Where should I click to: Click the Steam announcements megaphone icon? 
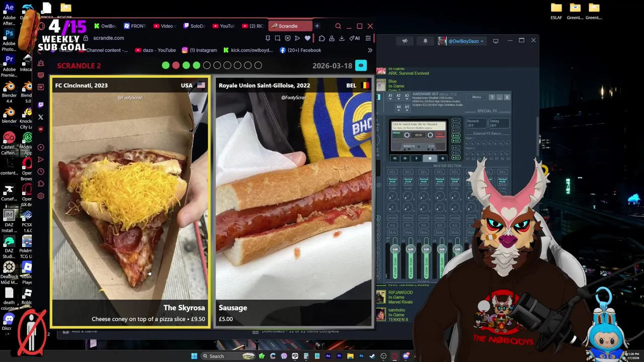point(405,41)
